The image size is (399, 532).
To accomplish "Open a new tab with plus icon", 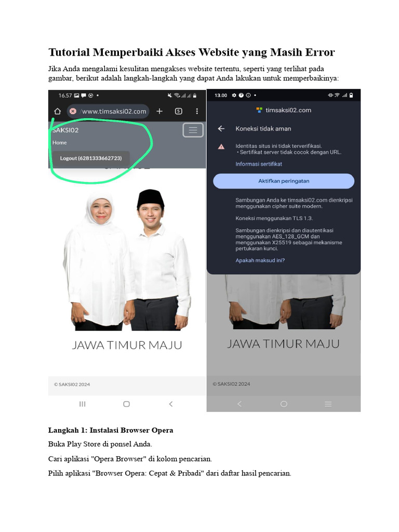I will click(x=159, y=111).
